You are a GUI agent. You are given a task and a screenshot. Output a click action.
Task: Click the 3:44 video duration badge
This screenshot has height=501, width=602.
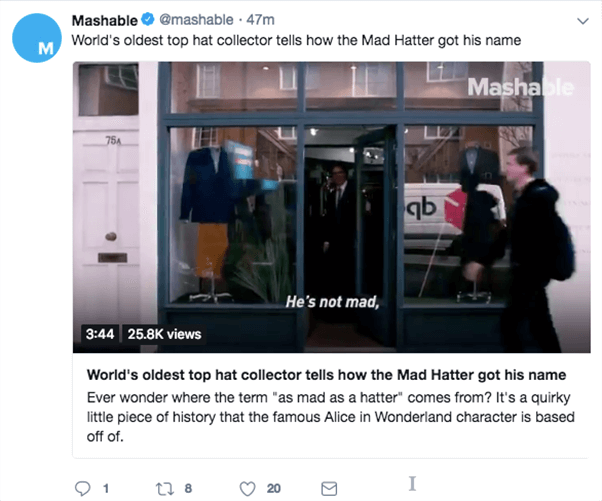point(100,334)
